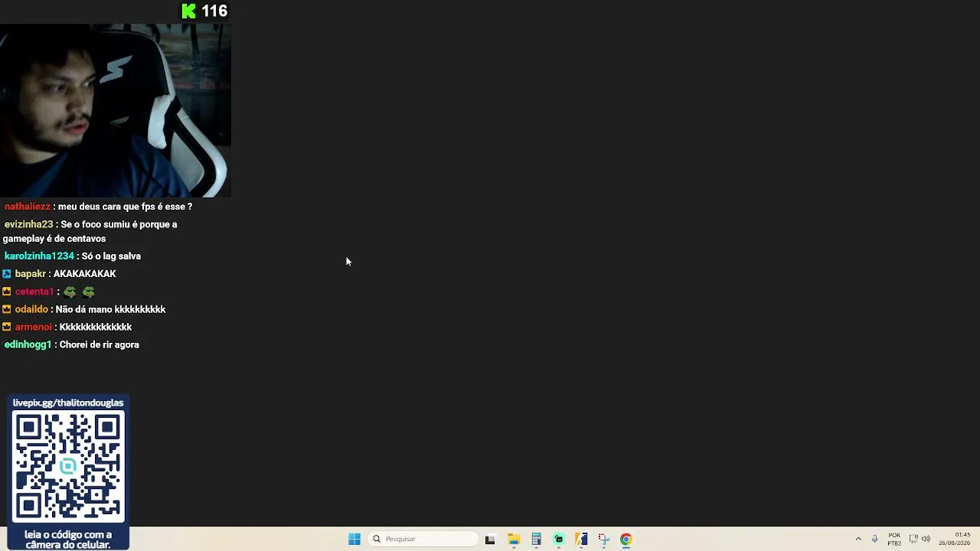Open the Calculator taskbar app
Viewport: 980px width, 551px height.
click(x=536, y=539)
